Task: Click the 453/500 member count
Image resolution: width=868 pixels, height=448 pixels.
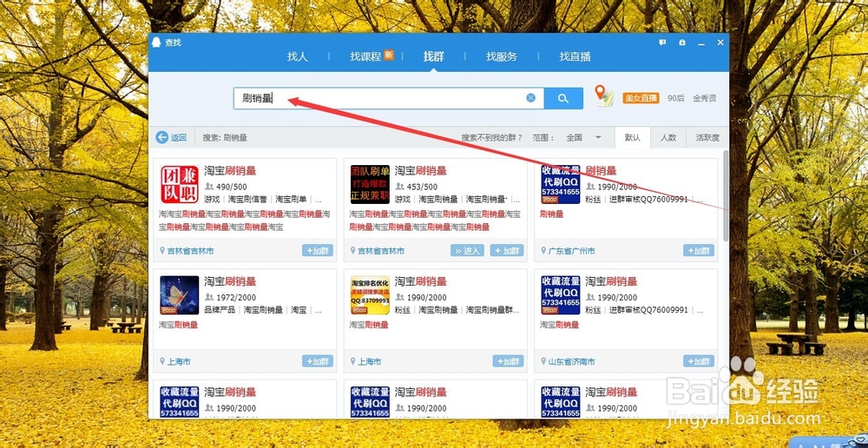Action: point(422,187)
